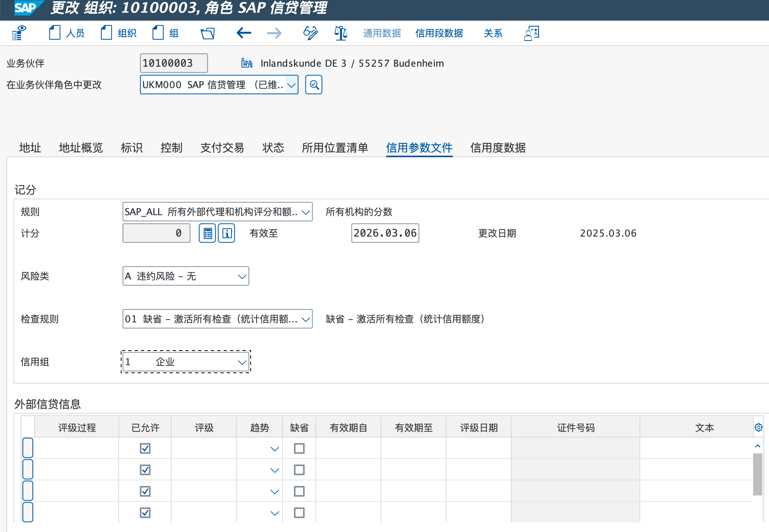769x532 pixels.
Task: Select the second table row via row selector
Action: pyautogui.click(x=28, y=469)
